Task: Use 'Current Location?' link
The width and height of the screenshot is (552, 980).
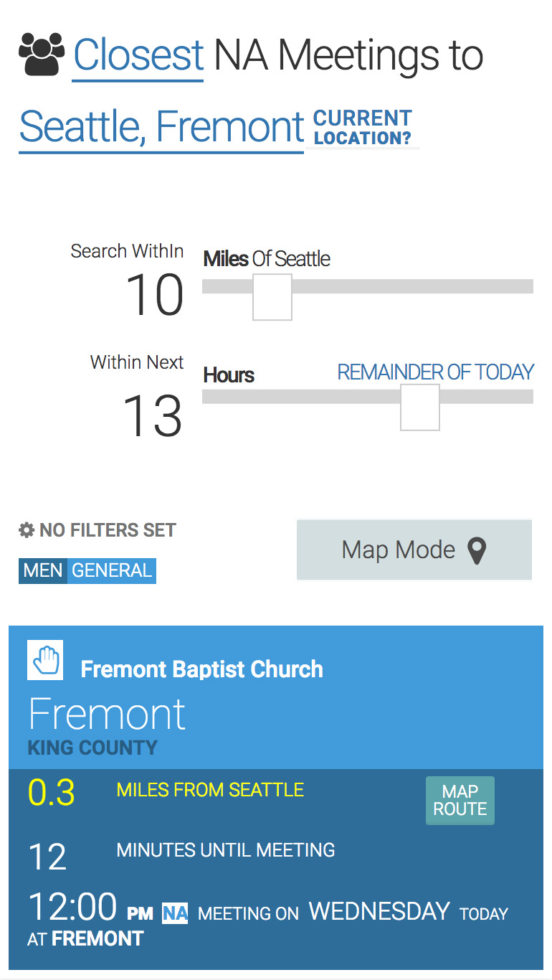Action: pyautogui.click(x=363, y=128)
